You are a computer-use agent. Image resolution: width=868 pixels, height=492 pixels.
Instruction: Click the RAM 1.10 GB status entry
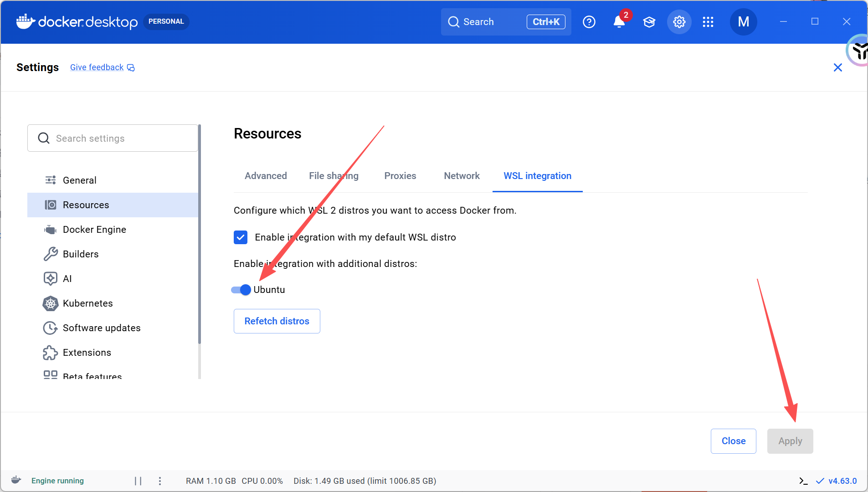(211, 481)
